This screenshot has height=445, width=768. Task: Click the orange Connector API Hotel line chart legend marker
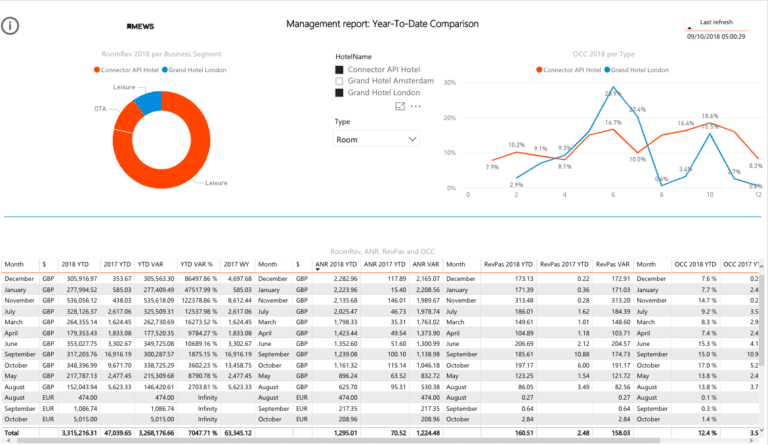539,69
